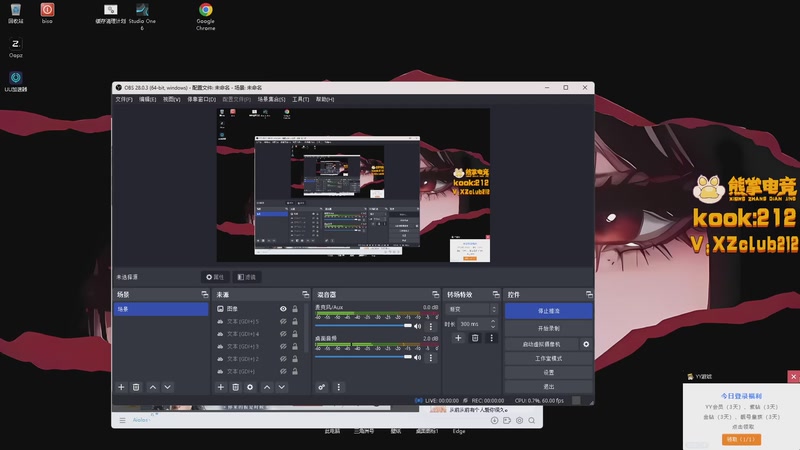Add a scene transition with the plus icon

tap(458, 338)
